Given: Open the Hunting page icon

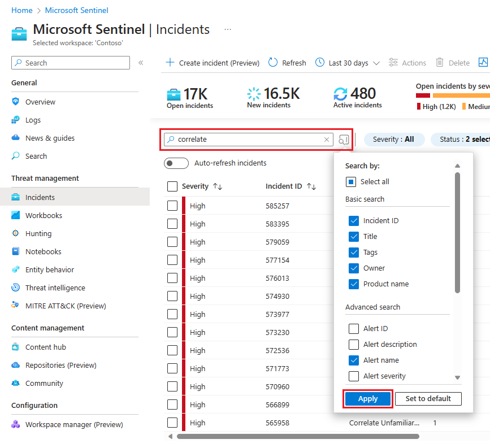Looking at the screenshot, I should pos(15,233).
